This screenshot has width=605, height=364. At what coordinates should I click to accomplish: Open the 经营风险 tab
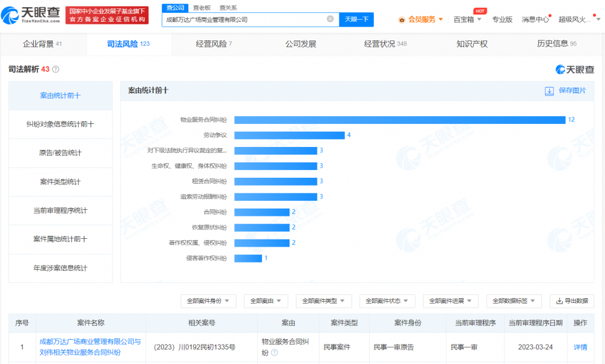[214, 44]
